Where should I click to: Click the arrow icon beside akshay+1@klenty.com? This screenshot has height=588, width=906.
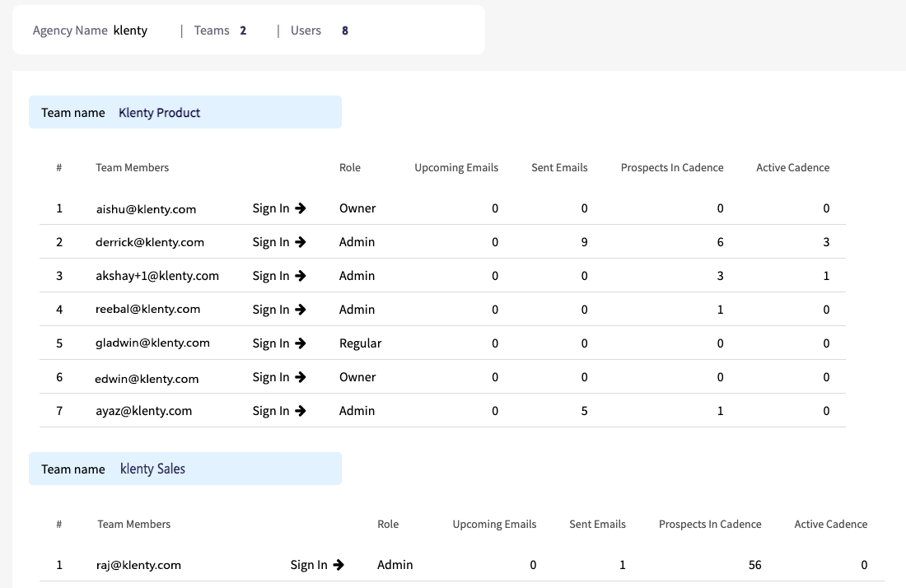point(301,276)
